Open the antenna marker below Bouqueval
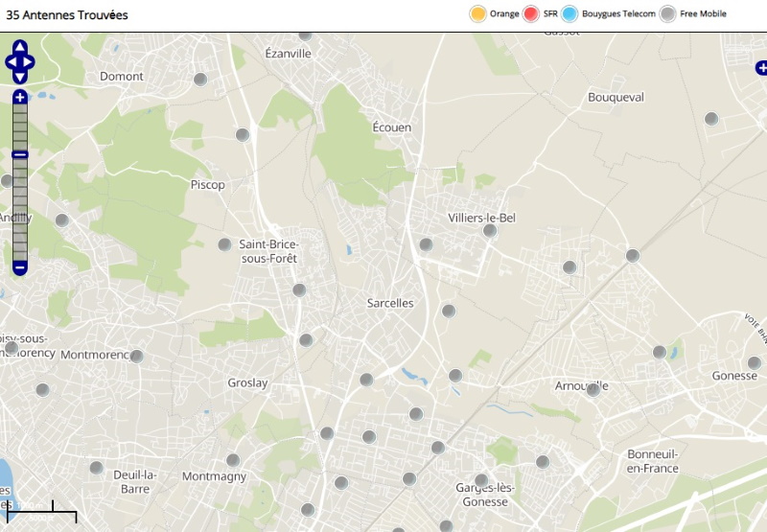 (x=711, y=119)
